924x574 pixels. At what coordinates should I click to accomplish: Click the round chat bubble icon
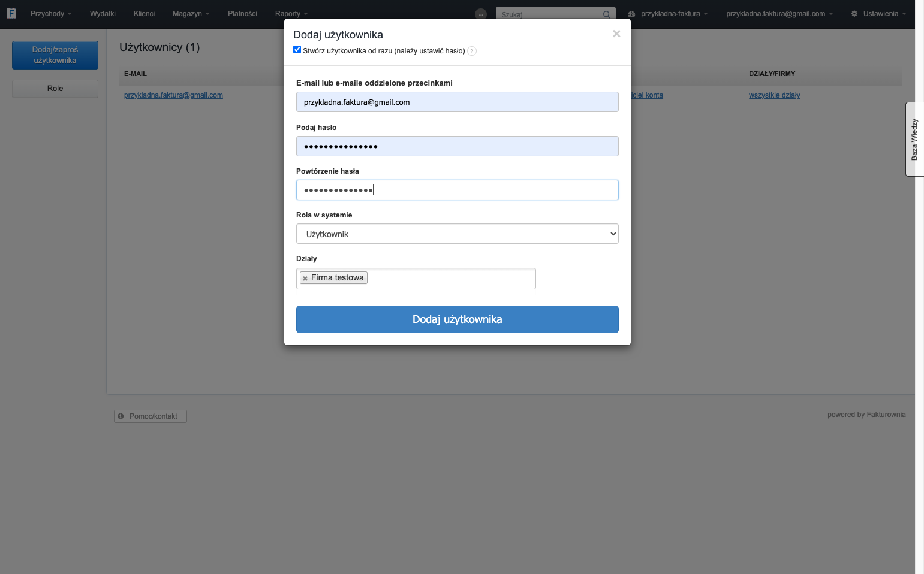481,14
